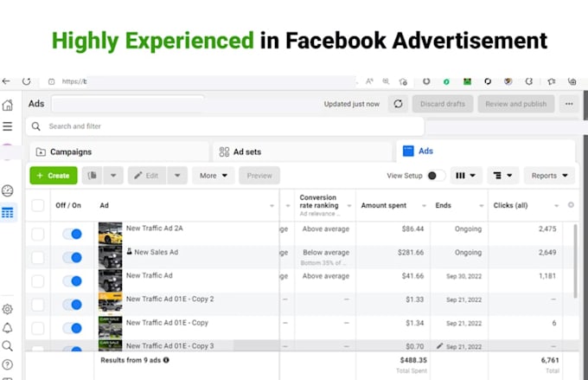Click the Search and filter input field
Viewport: 588px width, 380px height.
tap(225, 126)
